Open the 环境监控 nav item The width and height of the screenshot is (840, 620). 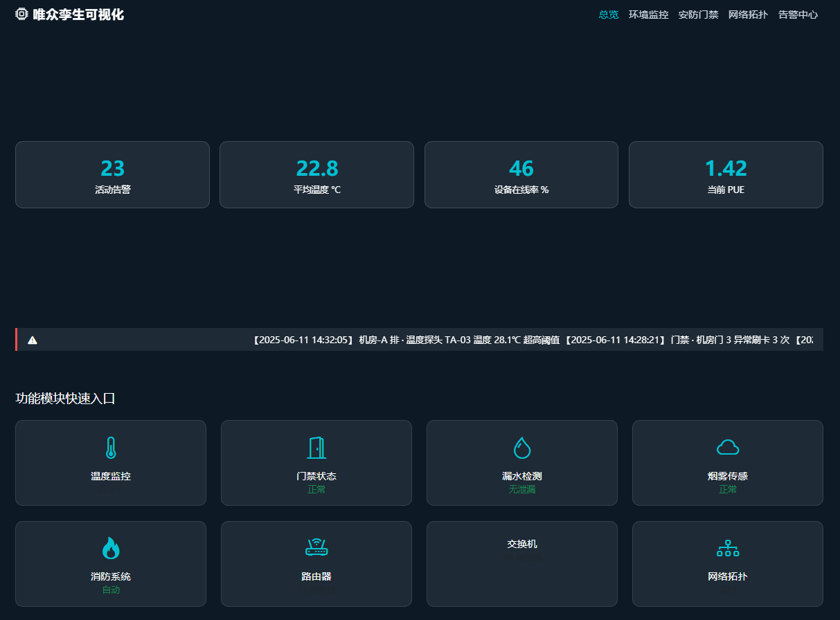coord(648,15)
